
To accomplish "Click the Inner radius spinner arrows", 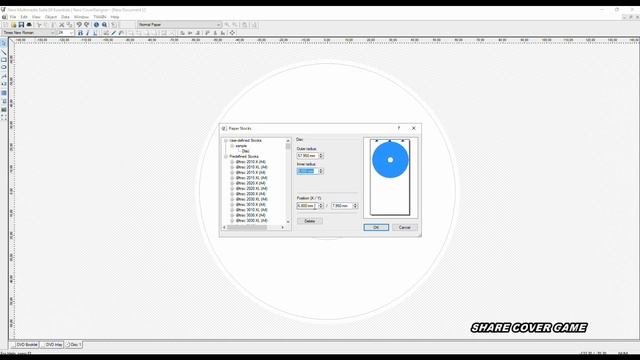I will tap(321, 171).
